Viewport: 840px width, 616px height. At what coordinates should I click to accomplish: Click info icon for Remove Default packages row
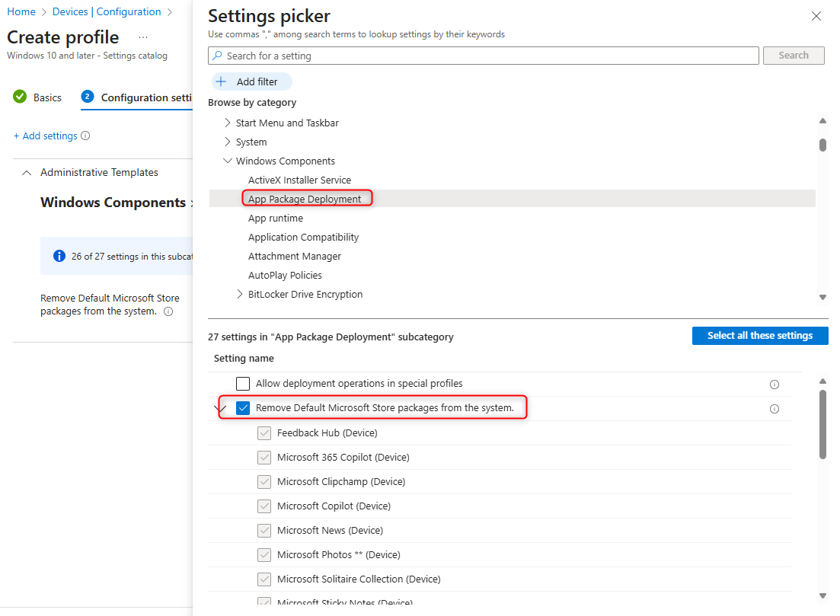775,409
